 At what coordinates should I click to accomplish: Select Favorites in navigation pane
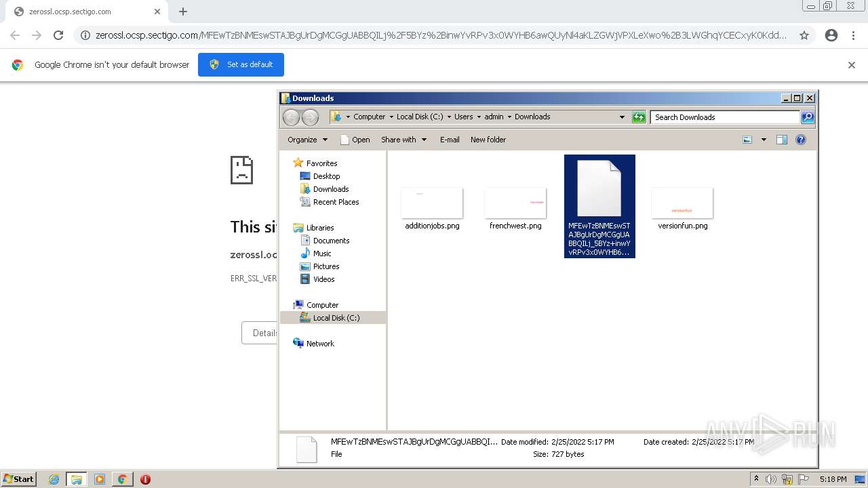(x=321, y=163)
